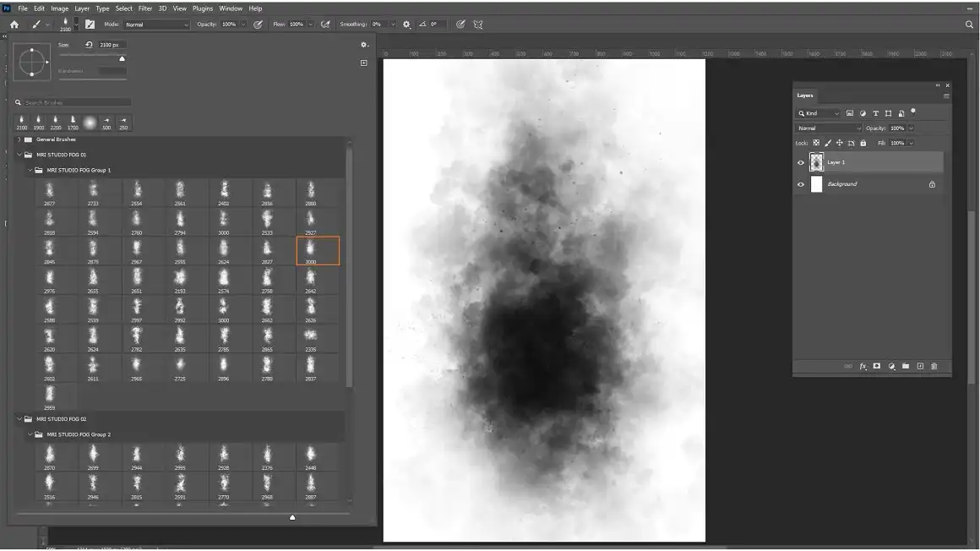Create a new layer
980x551 pixels.
coord(920,367)
